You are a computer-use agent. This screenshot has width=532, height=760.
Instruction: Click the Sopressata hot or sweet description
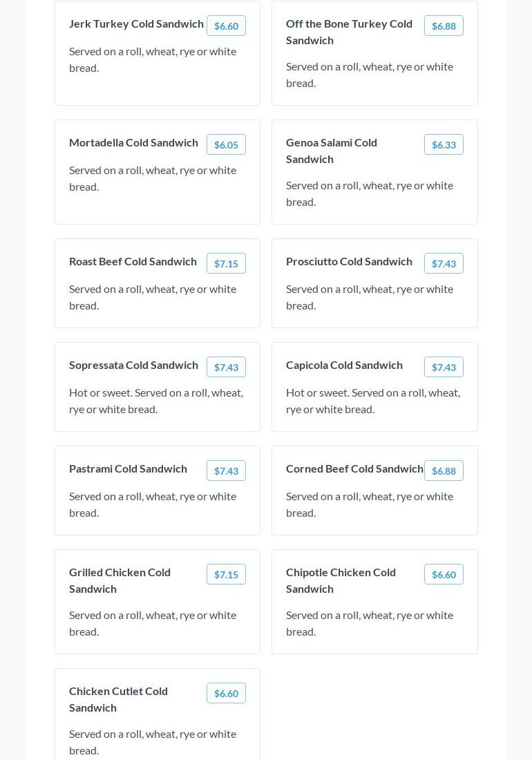156,401
